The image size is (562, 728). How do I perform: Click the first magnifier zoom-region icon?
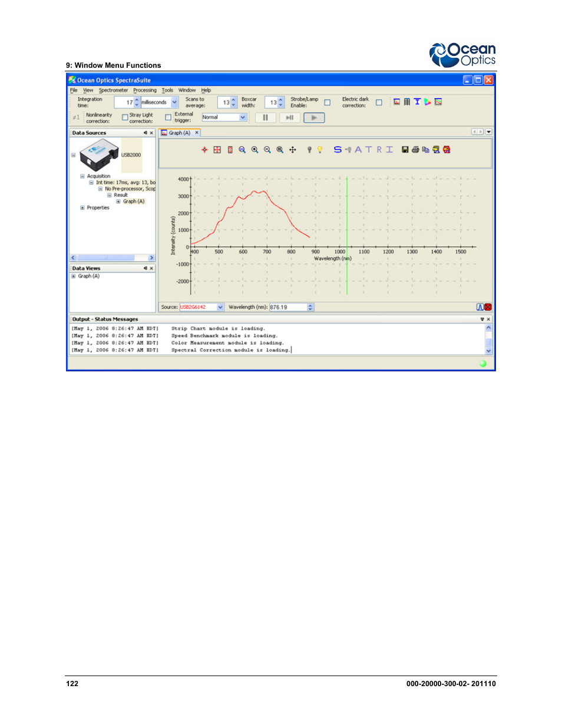point(242,150)
